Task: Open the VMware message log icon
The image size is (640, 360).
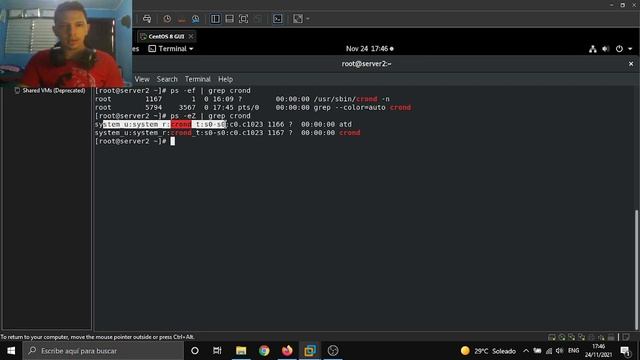Action: pyautogui.click(x=626, y=337)
